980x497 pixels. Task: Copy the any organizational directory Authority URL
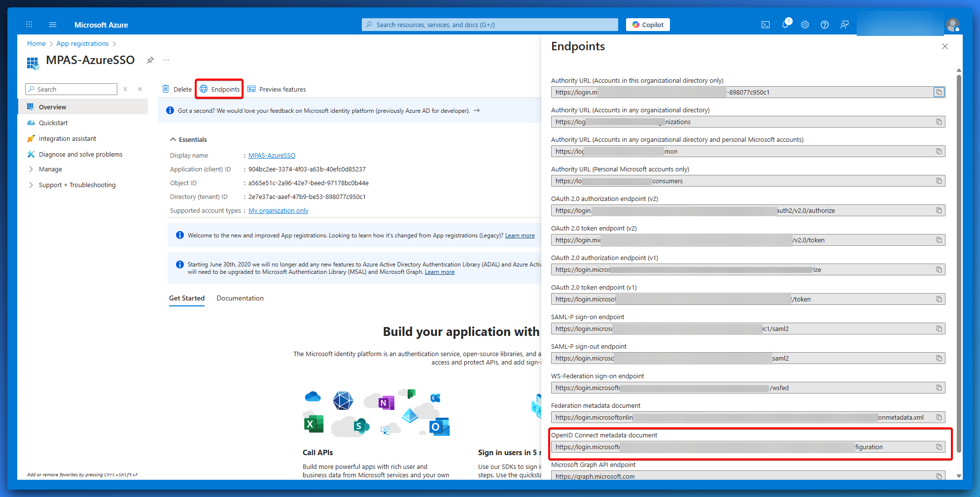[939, 122]
